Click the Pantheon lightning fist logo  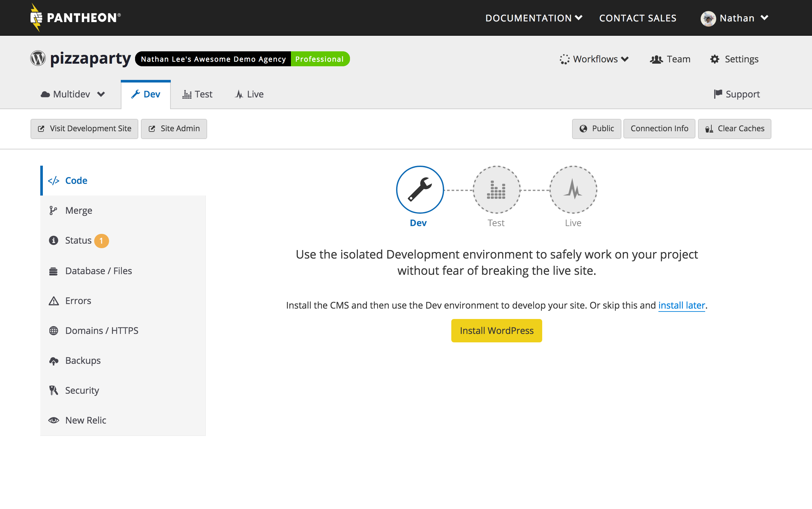(36, 18)
